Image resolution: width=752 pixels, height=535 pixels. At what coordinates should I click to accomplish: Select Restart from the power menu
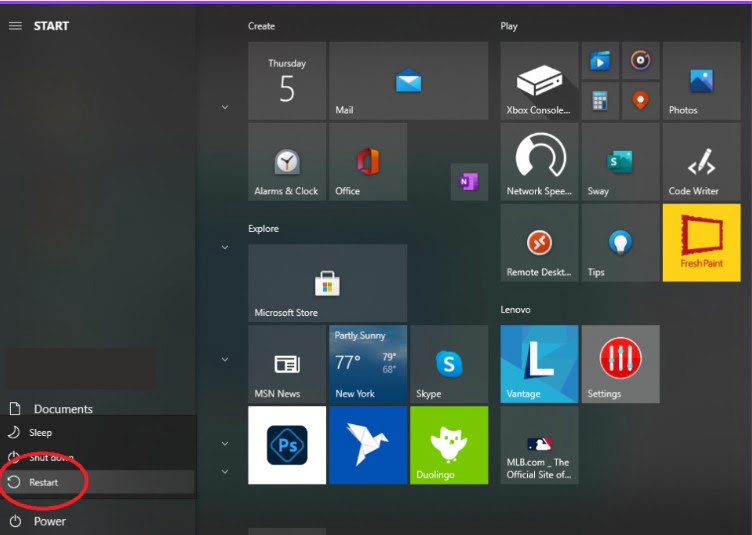[98, 482]
